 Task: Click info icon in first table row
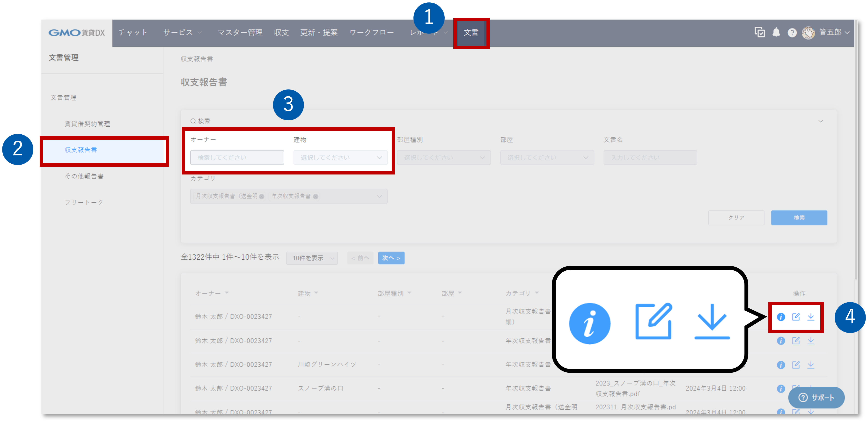click(781, 317)
